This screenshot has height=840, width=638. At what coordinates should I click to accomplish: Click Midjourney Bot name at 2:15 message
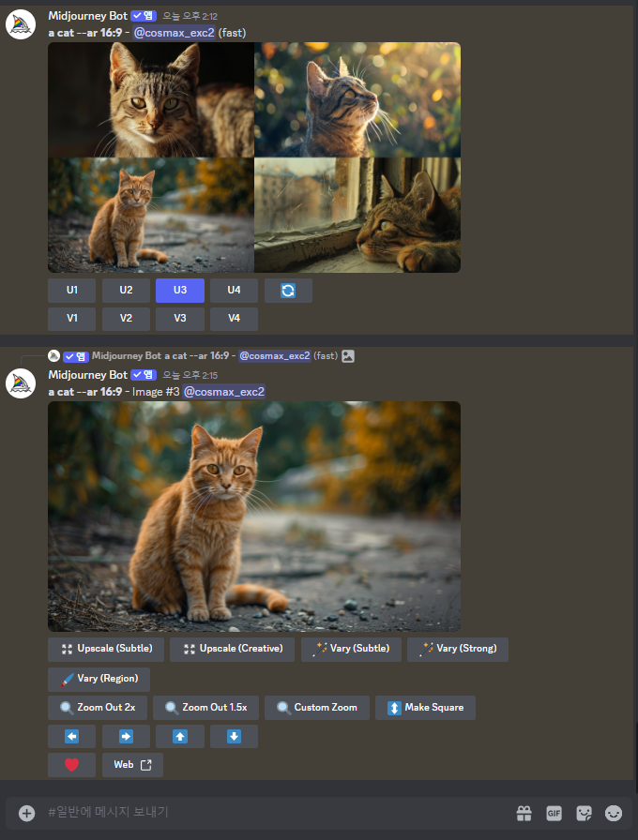coord(88,375)
